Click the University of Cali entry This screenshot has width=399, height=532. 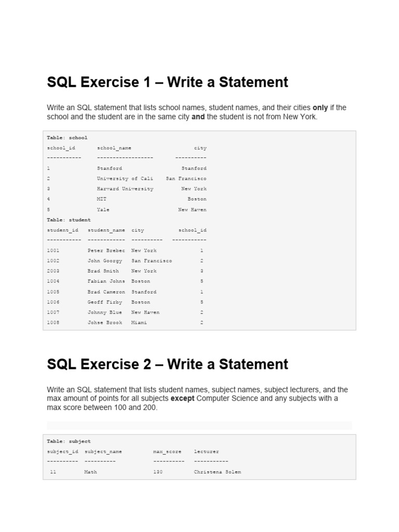[x=125, y=179]
